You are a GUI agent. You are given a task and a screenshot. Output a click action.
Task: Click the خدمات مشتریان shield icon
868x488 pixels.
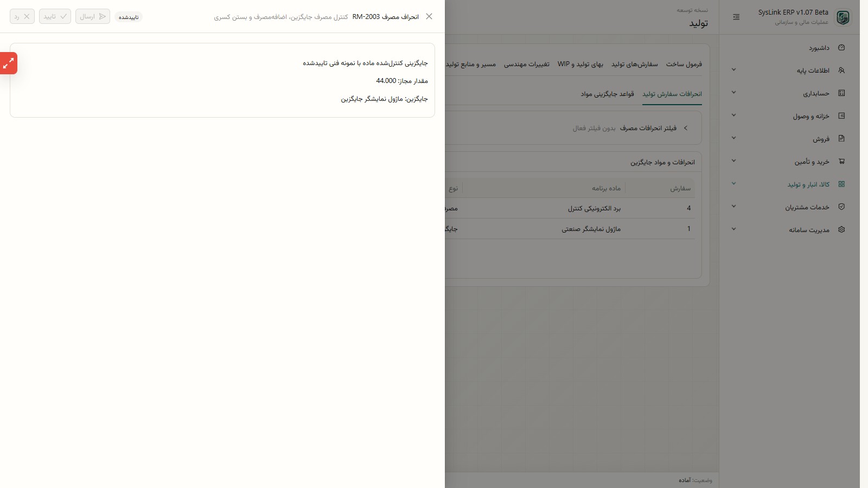pos(841,207)
